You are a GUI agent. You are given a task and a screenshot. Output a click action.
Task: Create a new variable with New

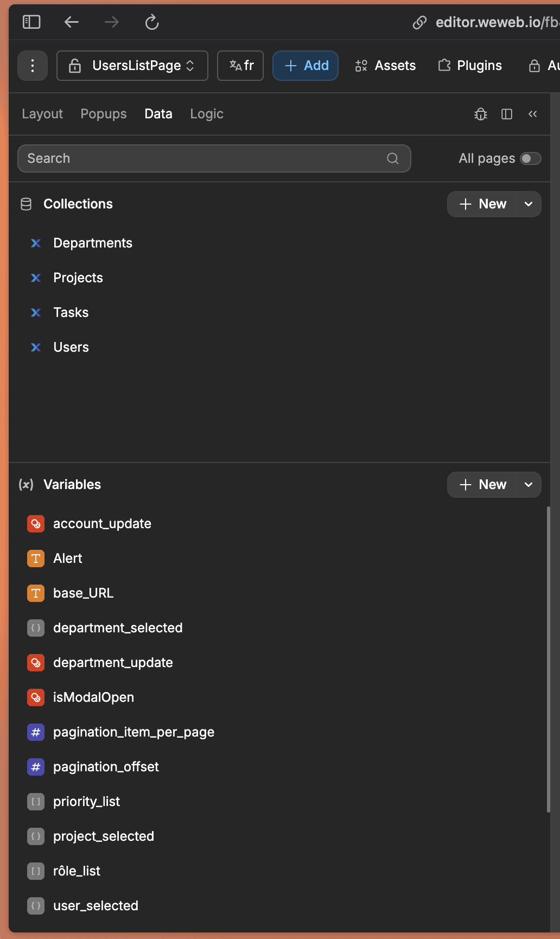pyautogui.click(x=482, y=485)
